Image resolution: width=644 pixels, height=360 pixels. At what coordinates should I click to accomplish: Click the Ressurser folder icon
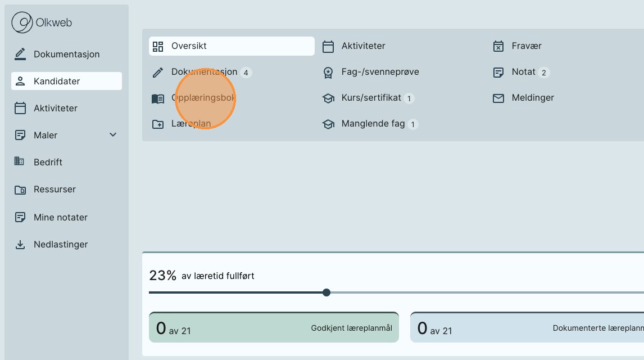(20, 190)
